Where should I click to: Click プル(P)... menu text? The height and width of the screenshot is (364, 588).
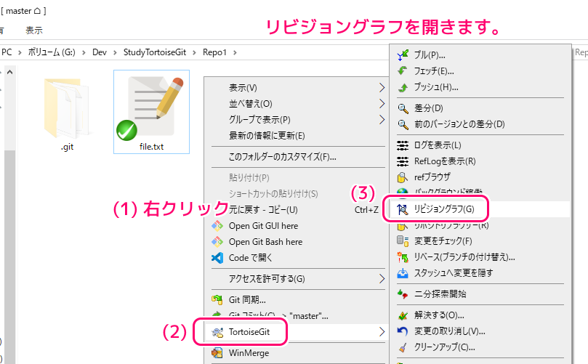[x=430, y=55]
